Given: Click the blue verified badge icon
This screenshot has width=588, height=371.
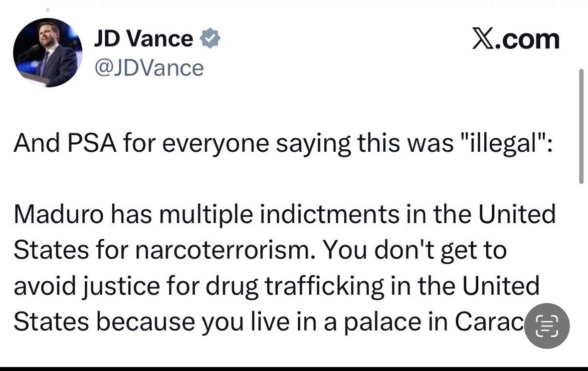Looking at the screenshot, I should click(210, 39).
